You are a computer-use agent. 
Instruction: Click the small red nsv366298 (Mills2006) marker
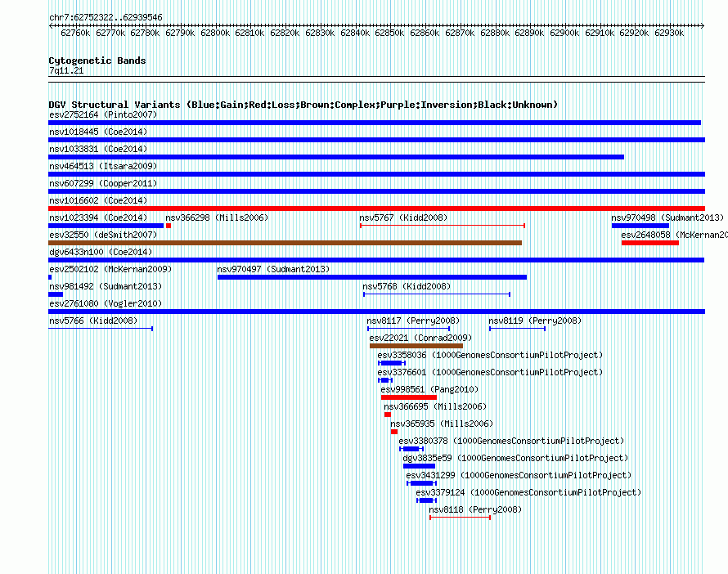[x=169, y=226]
